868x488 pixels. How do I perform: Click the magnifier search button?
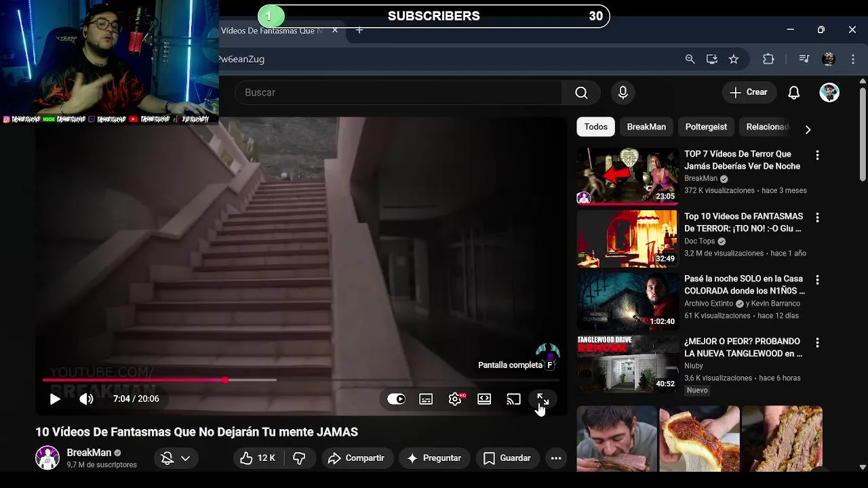coord(581,92)
